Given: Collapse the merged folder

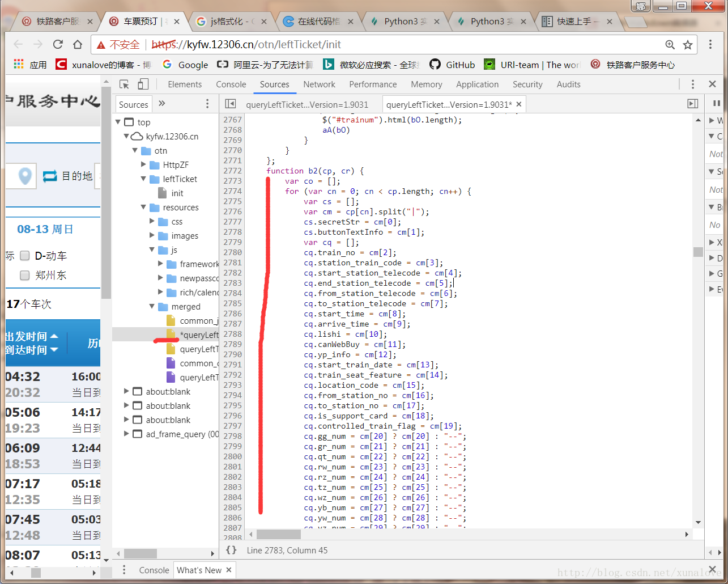Looking at the screenshot, I should coord(152,306).
